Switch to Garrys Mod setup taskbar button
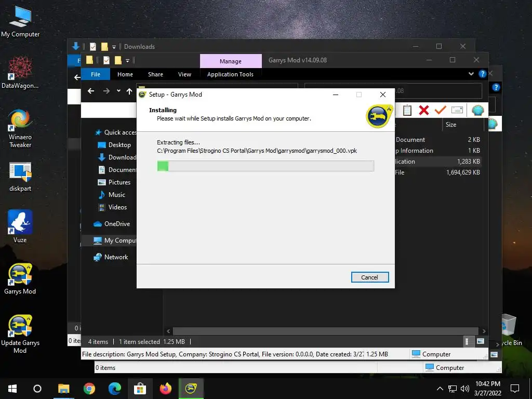The width and height of the screenshot is (532, 399). [x=191, y=389]
